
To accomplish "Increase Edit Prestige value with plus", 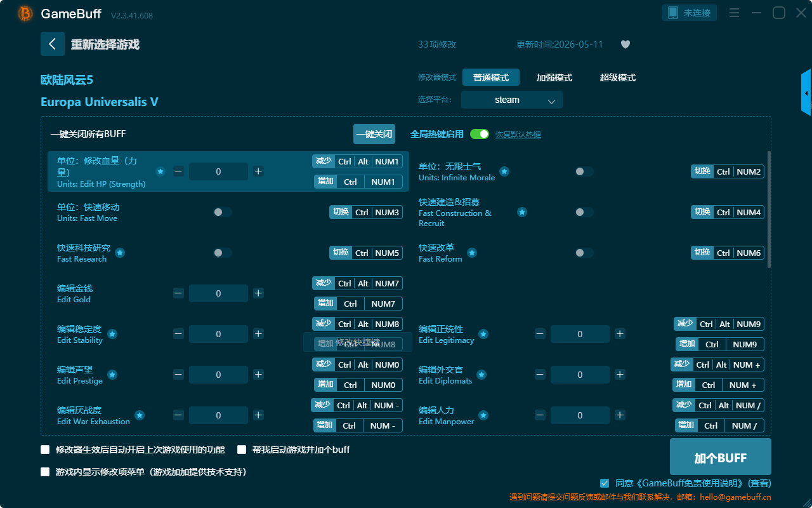I will coord(258,375).
